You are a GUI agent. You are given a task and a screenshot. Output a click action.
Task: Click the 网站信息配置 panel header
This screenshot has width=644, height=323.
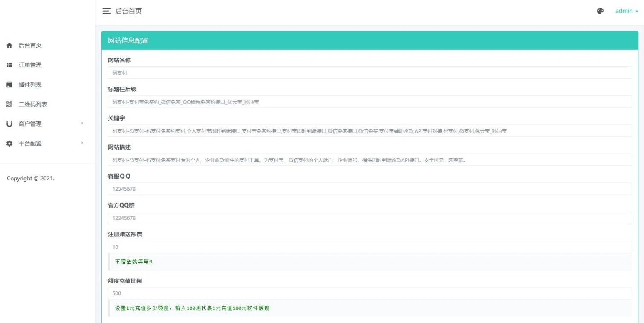pos(370,40)
